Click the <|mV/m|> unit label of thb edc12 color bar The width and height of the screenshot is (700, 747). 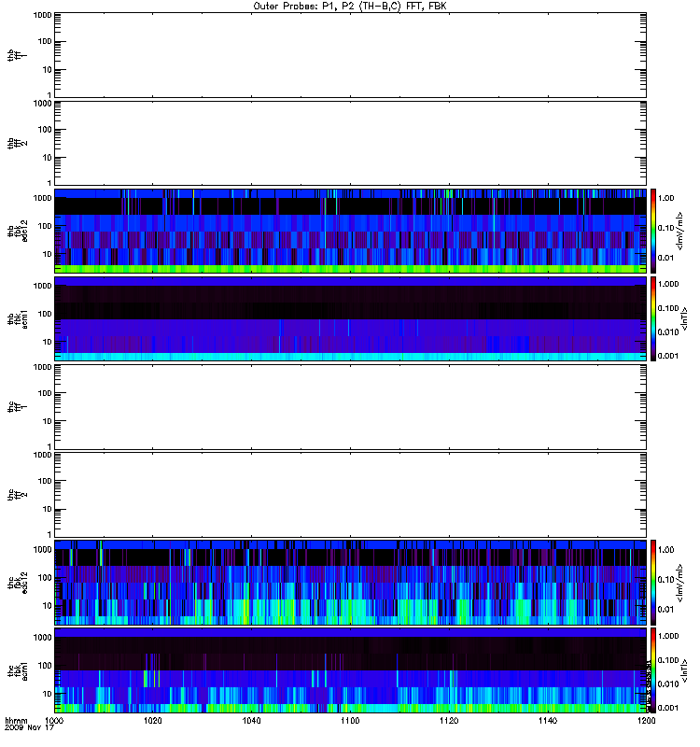click(680, 231)
